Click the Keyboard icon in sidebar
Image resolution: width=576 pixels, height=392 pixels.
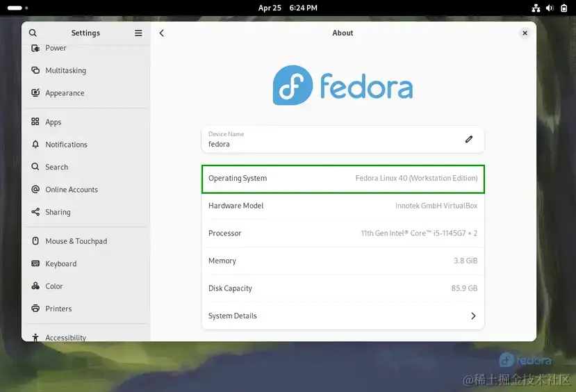(35, 263)
